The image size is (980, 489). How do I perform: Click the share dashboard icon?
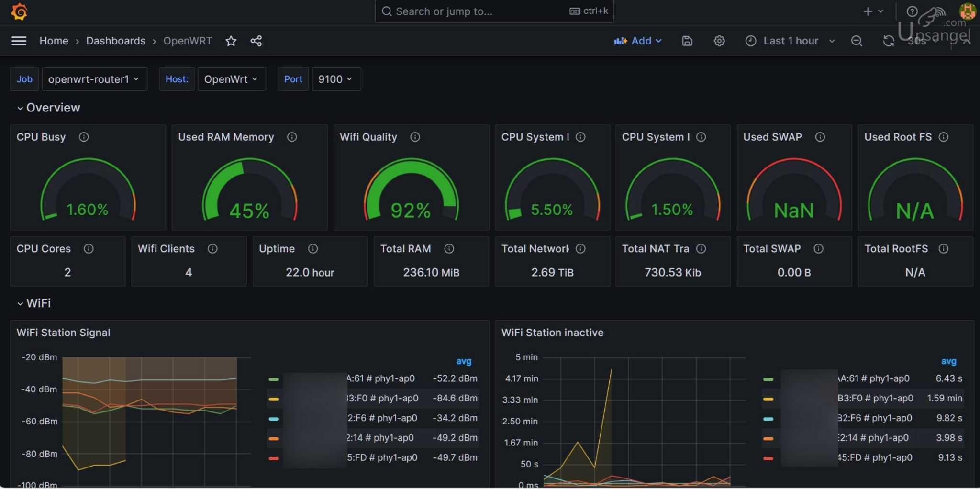256,41
